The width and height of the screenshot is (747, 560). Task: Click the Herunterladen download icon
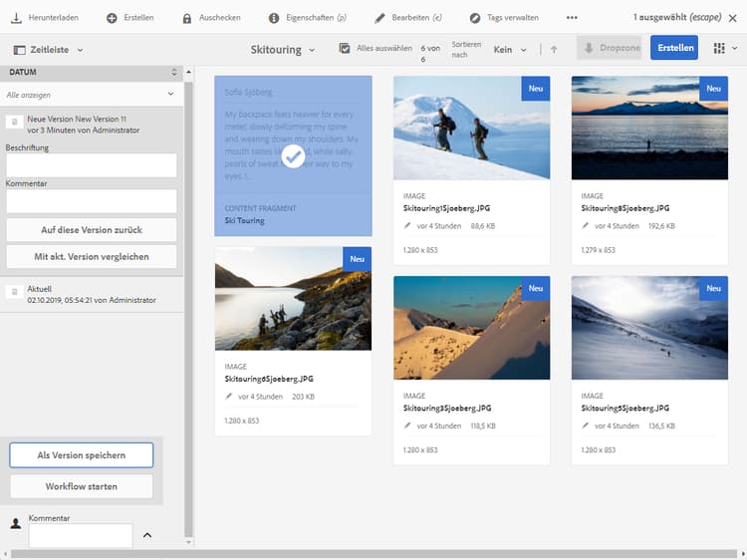click(x=16, y=18)
